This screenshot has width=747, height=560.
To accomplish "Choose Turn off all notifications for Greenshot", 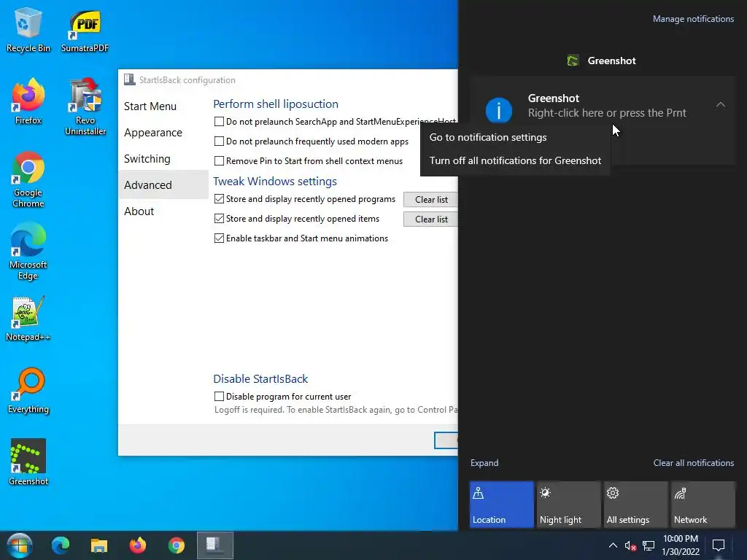I will [515, 160].
